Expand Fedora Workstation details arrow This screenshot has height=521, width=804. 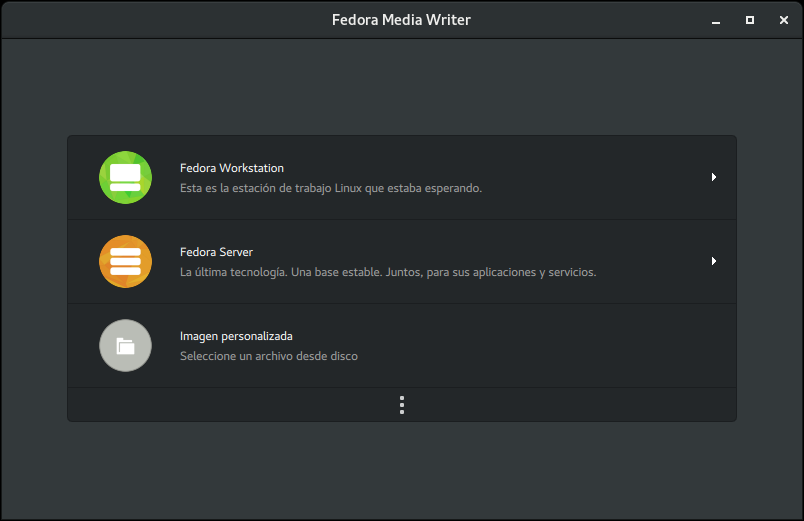click(x=714, y=177)
